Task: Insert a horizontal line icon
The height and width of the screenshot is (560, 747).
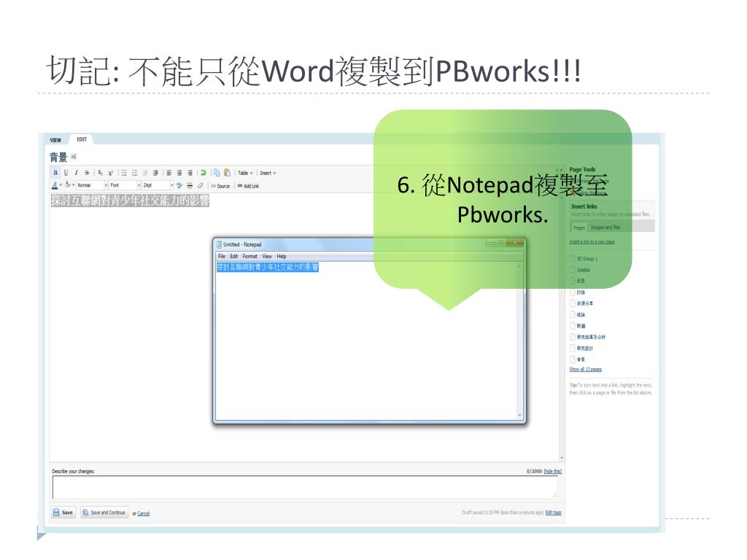Action: 190,185
